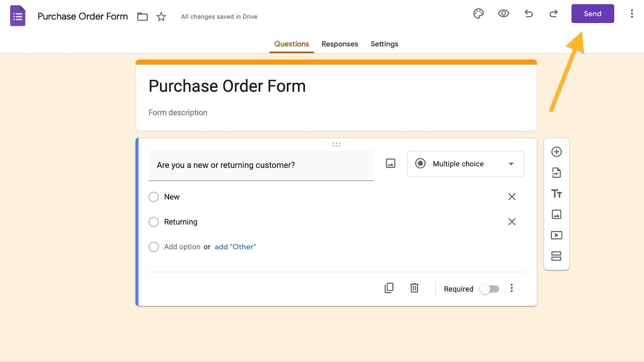
Task: Add title and description icon
Action: [556, 193]
